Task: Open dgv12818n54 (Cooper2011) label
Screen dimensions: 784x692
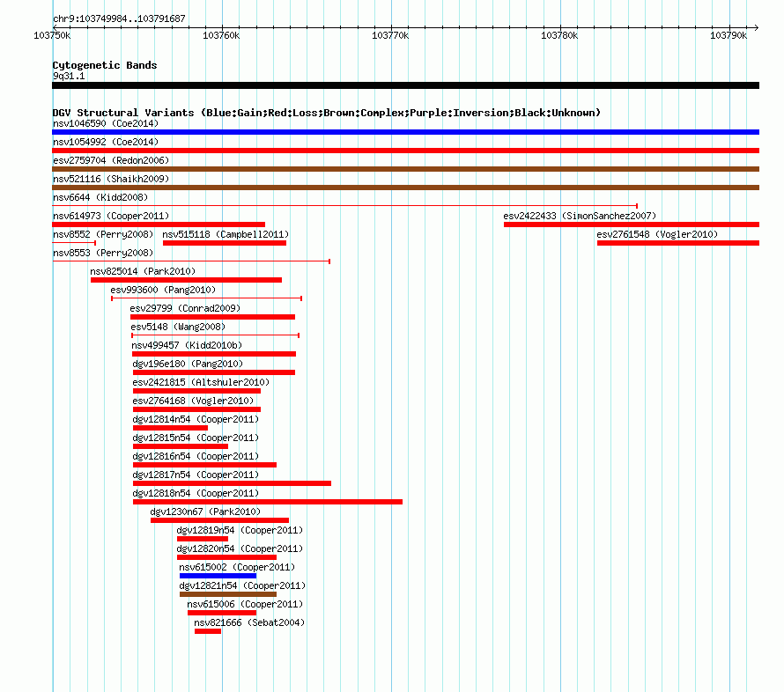Action: 196,493
